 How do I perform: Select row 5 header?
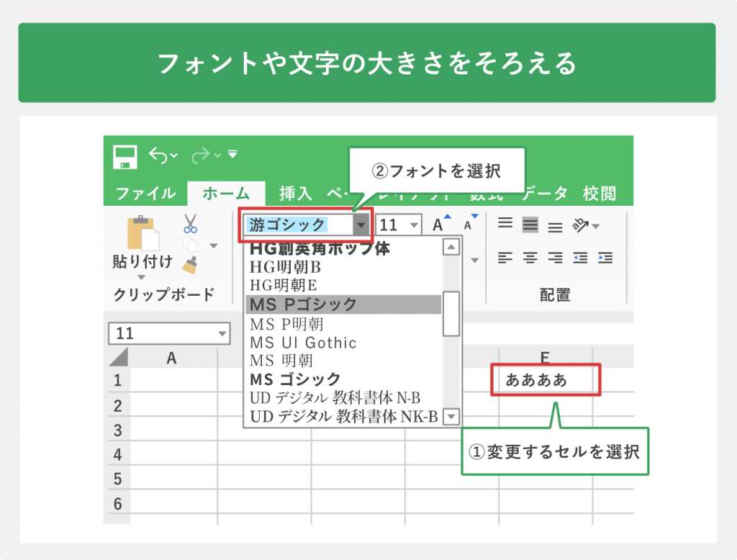click(x=118, y=479)
